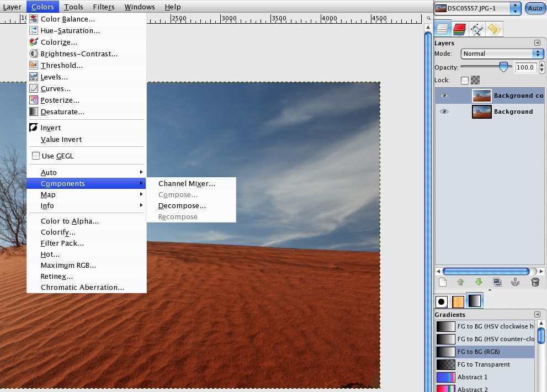The height and width of the screenshot is (392, 547).
Task: Create a new layer with page icon
Action: coord(442,282)
